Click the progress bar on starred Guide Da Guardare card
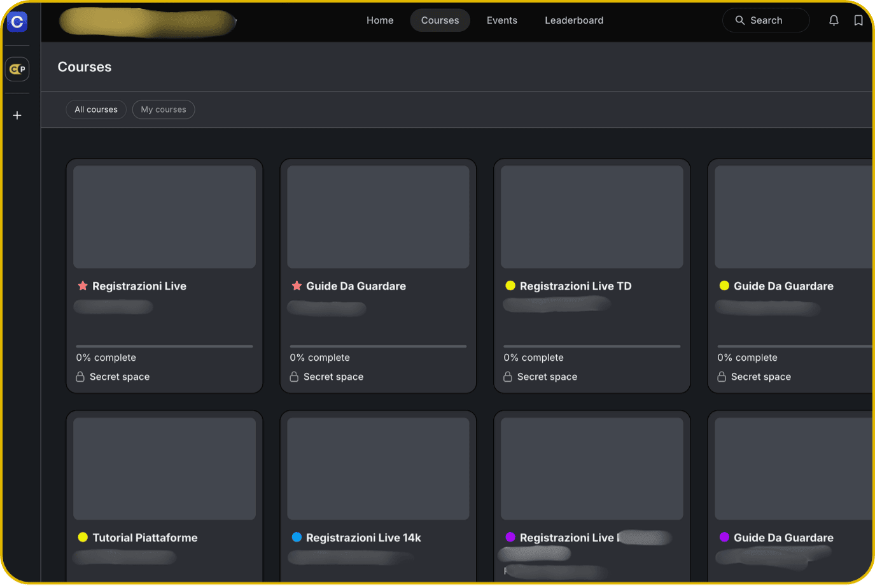The height and width of the screenshot is (588, 875). point(379,346)
